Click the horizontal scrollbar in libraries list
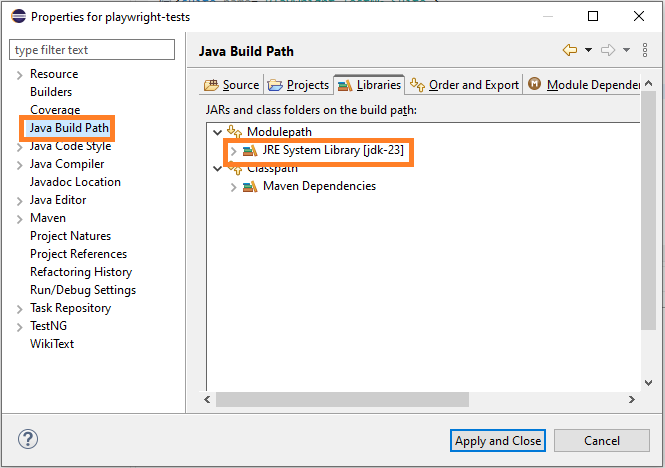 [340, 400]
